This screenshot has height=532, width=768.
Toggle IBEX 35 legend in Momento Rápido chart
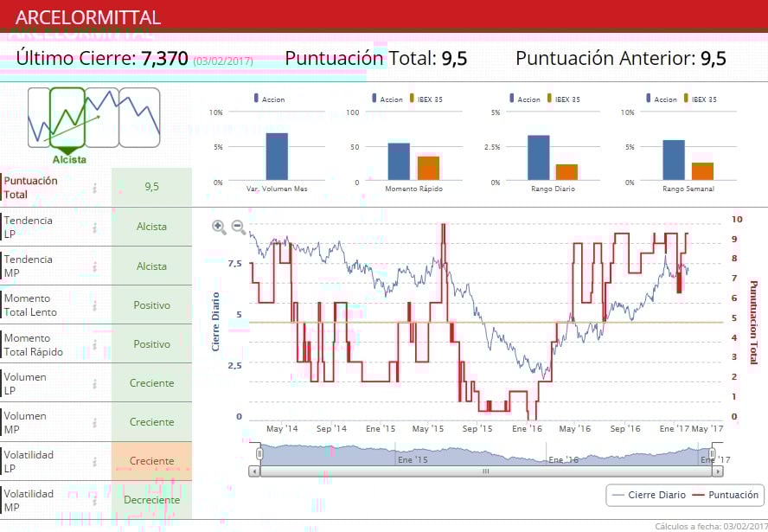[426, 99]
